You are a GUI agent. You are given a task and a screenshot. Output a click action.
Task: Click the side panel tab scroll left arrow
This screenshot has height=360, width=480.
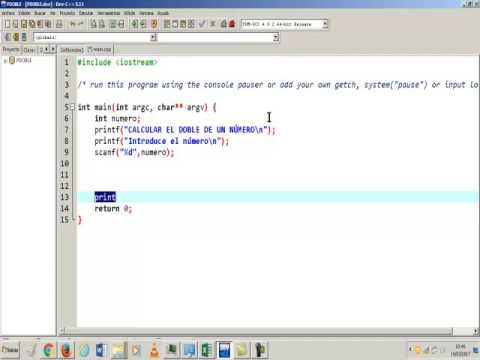pos(47,50)
